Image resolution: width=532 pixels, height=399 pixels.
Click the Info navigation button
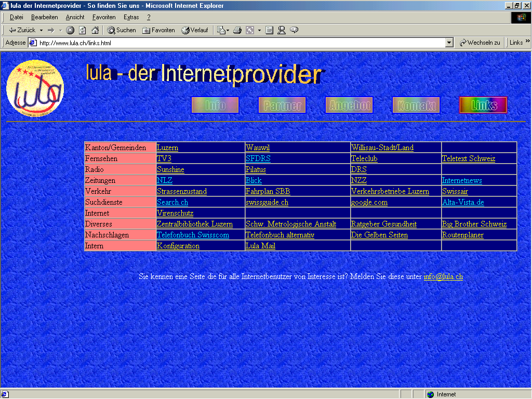point(215,105)
